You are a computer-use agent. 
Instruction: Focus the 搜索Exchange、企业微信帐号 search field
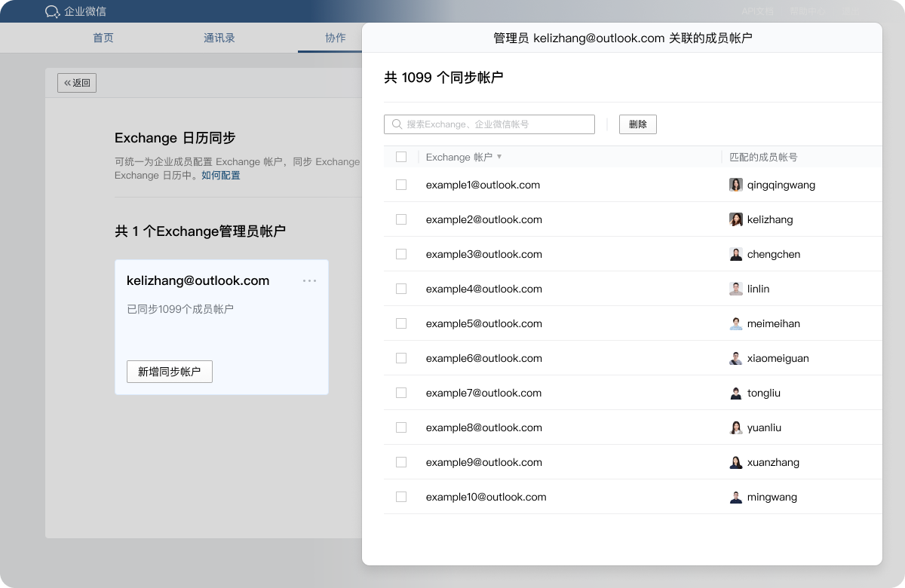489,124
